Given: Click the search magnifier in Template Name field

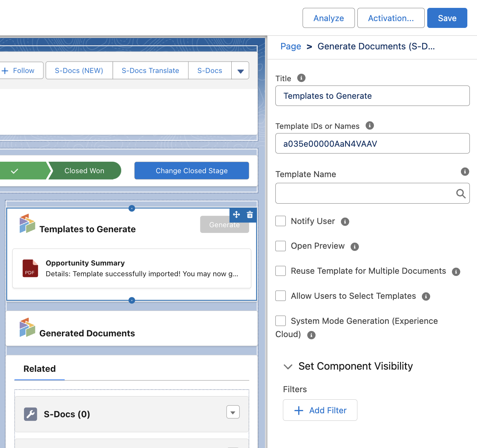Looking at the screenshot, I should 461,194.
